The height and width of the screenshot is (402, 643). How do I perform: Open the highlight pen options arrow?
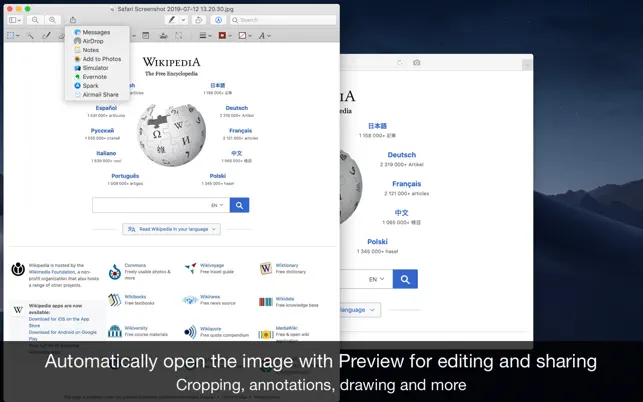(x=183, y=20)
